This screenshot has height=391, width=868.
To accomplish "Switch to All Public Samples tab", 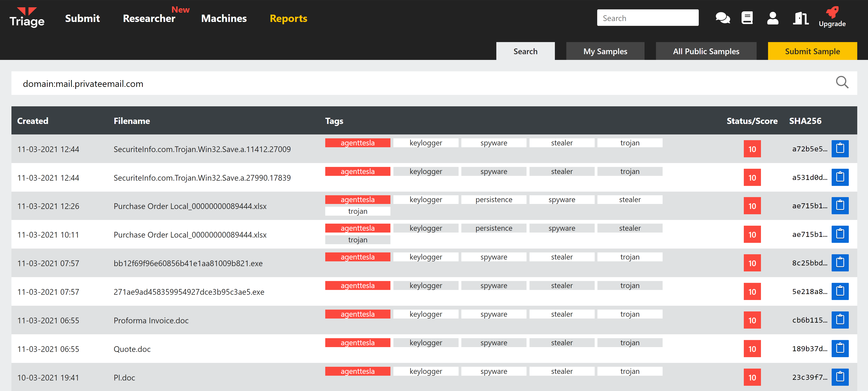I will click(706, 51).
